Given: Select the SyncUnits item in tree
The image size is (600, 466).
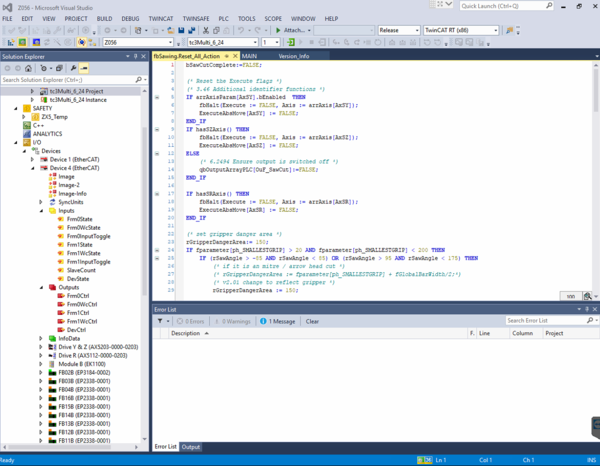Looking at the screenshot, I should coord(70,202).
